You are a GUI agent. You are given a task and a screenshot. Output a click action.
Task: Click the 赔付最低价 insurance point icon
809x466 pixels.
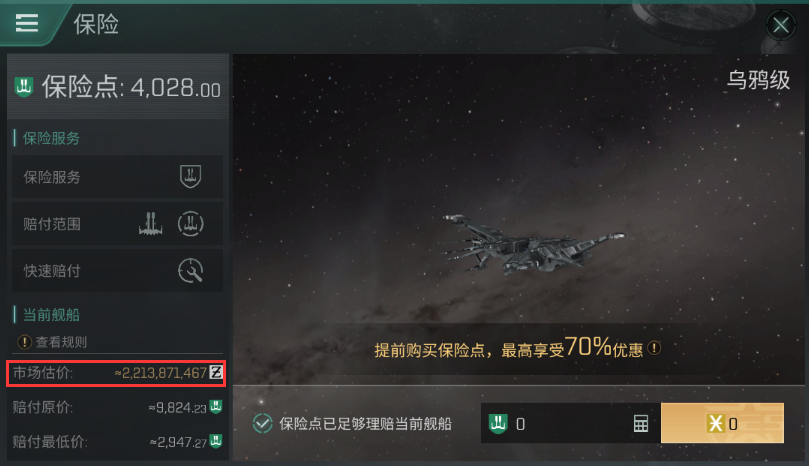216,441
